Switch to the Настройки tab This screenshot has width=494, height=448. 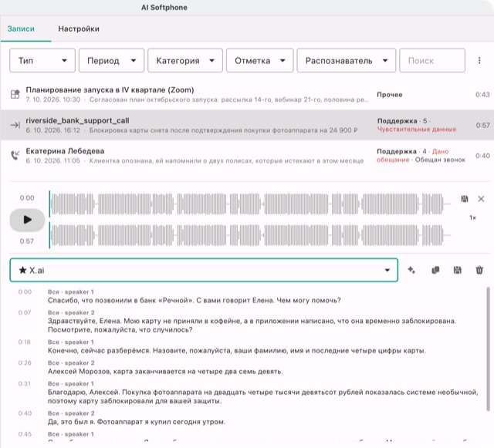tap(79, 29)
